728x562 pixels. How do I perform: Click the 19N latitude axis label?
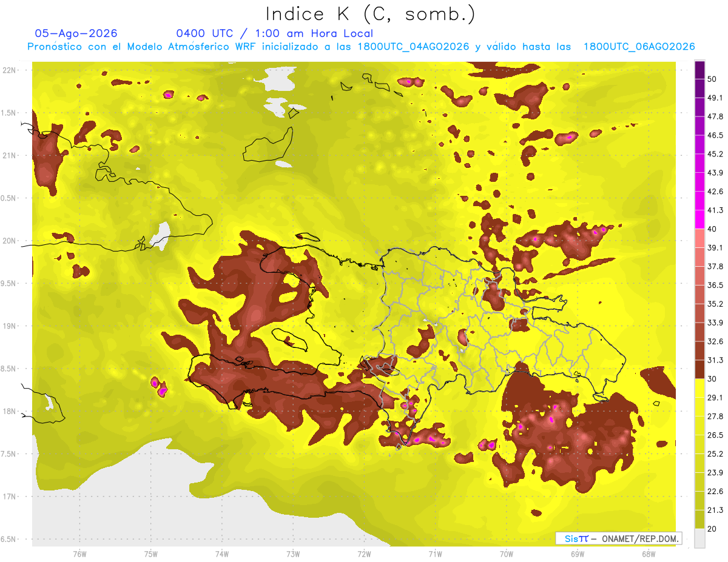coord(10,326)
